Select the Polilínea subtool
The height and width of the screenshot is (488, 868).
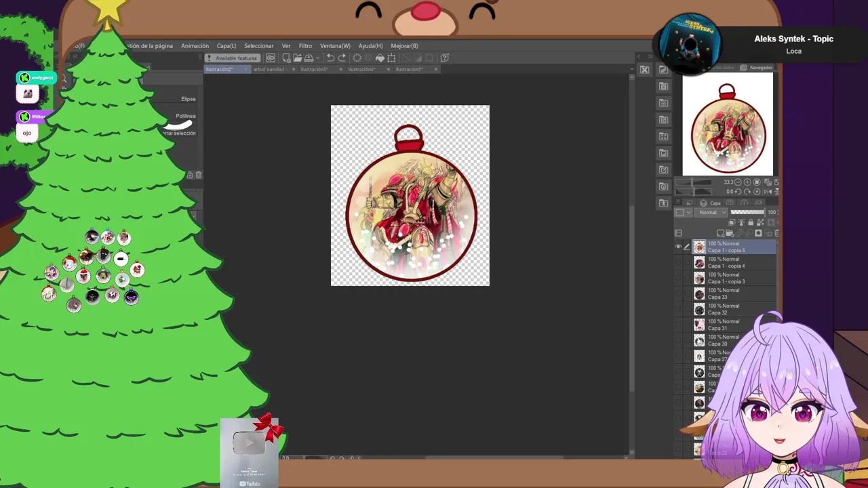(x=185, y=116)
